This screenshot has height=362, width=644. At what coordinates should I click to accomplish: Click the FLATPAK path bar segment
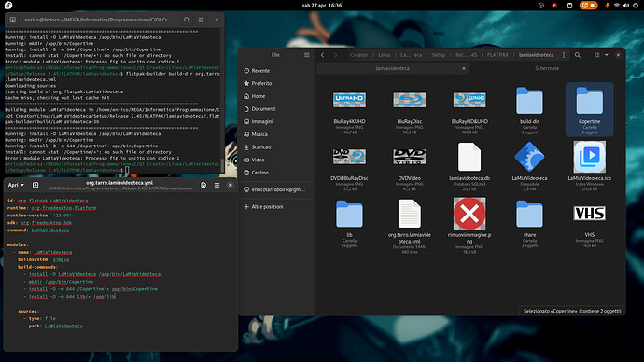pyautogui.click(x=497, y=55)
